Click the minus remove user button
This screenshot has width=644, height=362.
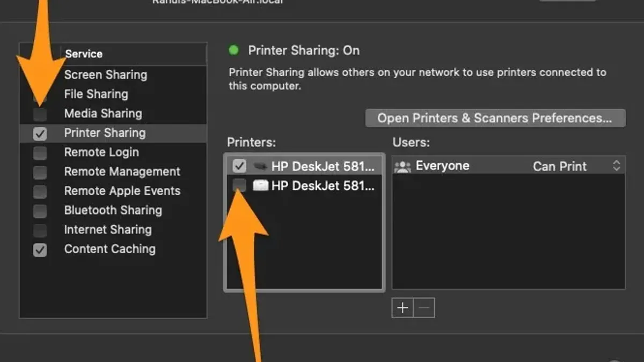click(424, 308)
